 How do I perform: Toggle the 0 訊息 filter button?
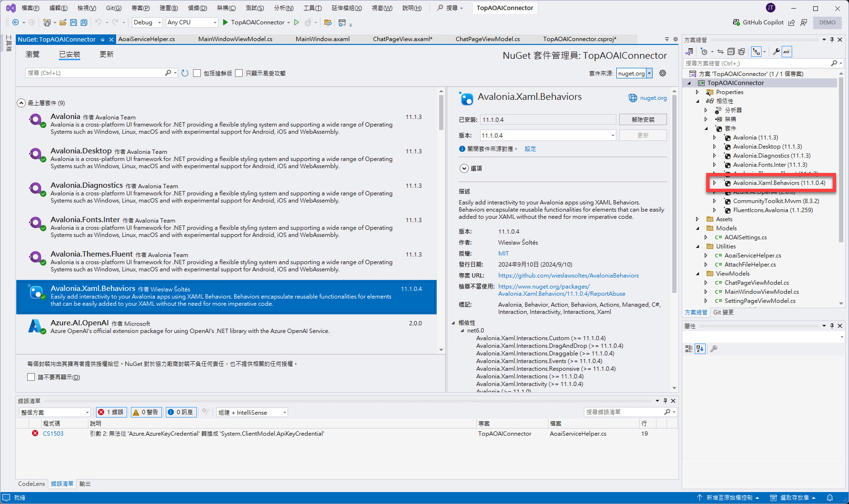tap(181, 412)
